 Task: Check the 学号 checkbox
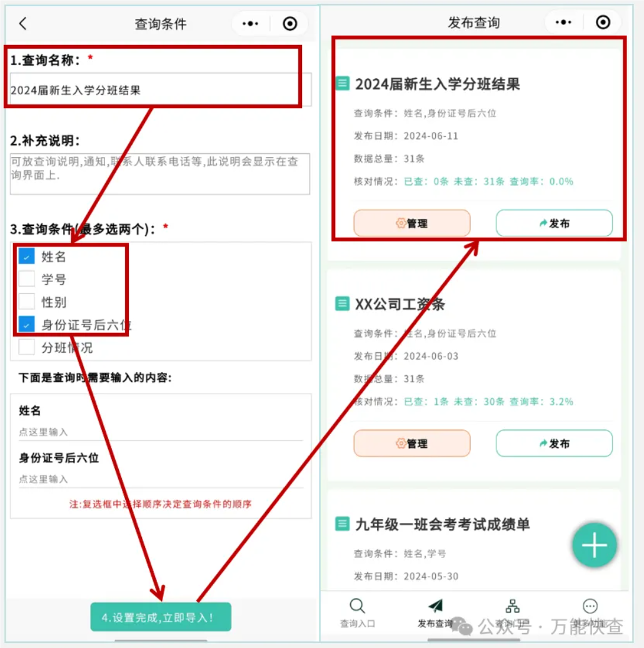(x=26, y=279)
